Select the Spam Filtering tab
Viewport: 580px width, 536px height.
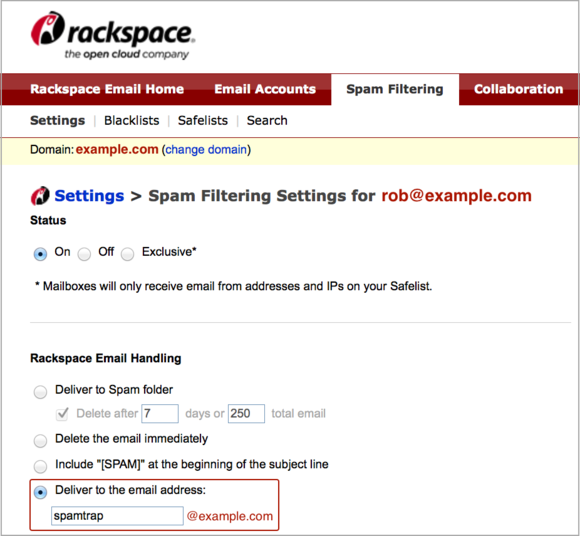(x=395, y=89)
